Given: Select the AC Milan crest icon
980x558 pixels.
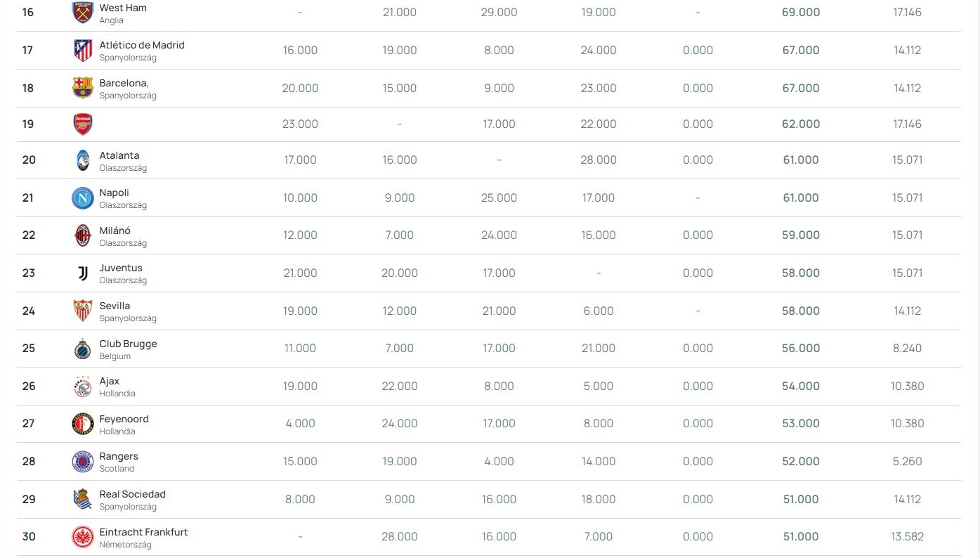Looking at the screenshot, I should coord(83,235).
